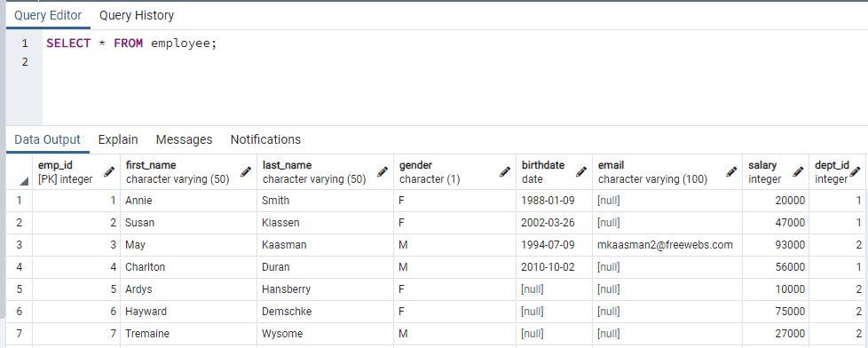
Task: Click the edit pencil icon on gender column
Action: 504,172
